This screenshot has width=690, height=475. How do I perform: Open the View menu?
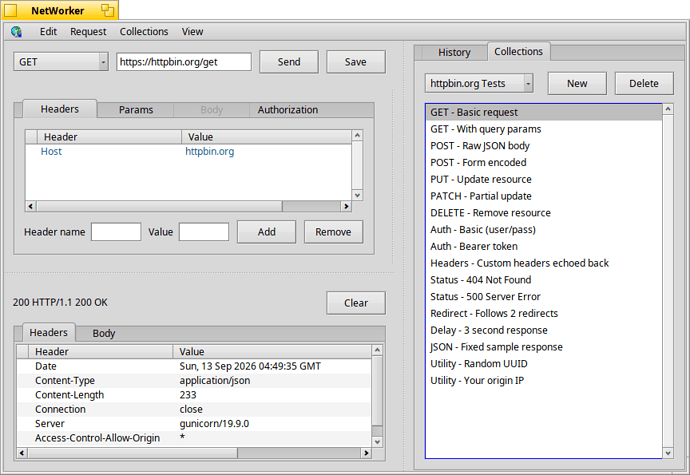tap(192, 32)
